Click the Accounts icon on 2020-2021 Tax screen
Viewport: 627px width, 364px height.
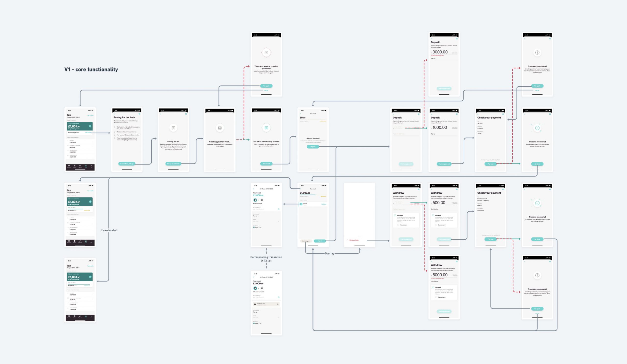pyautogui.click(x=69, y=166)
